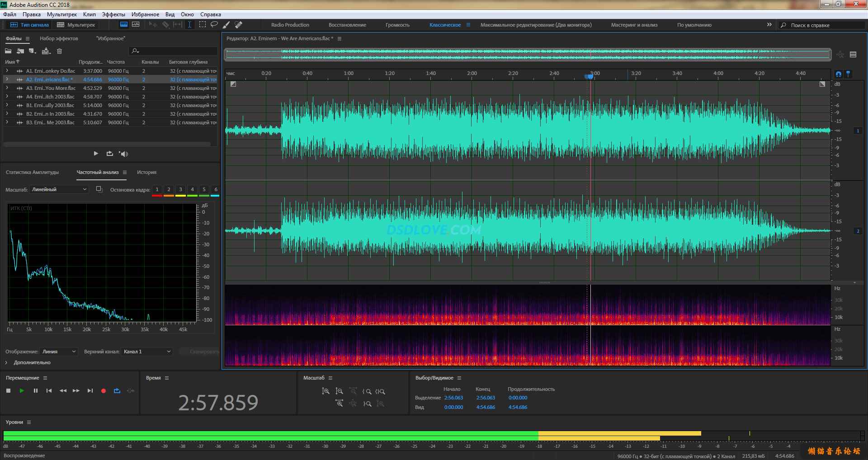Open the Эффекты menu
The image size is (868, 460).
[113, 14]
